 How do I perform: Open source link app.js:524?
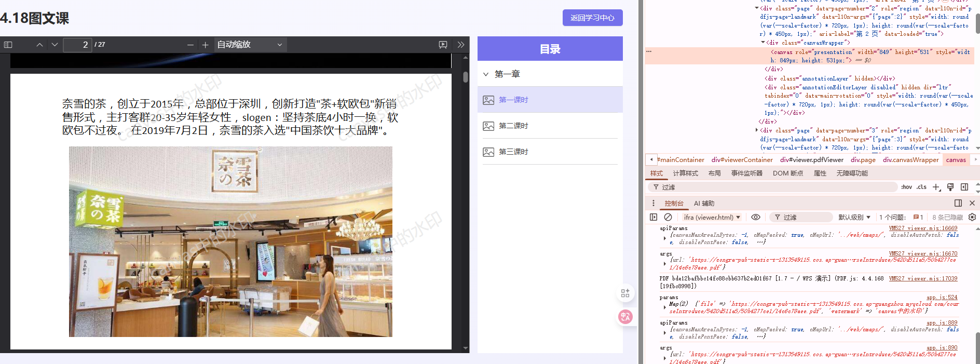click(x=942, y=298)
